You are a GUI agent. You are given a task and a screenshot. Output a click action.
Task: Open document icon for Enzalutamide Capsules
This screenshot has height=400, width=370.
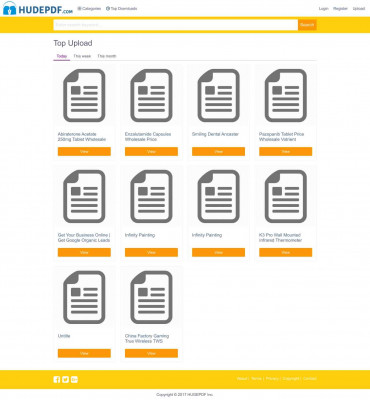tap(151, 96)
